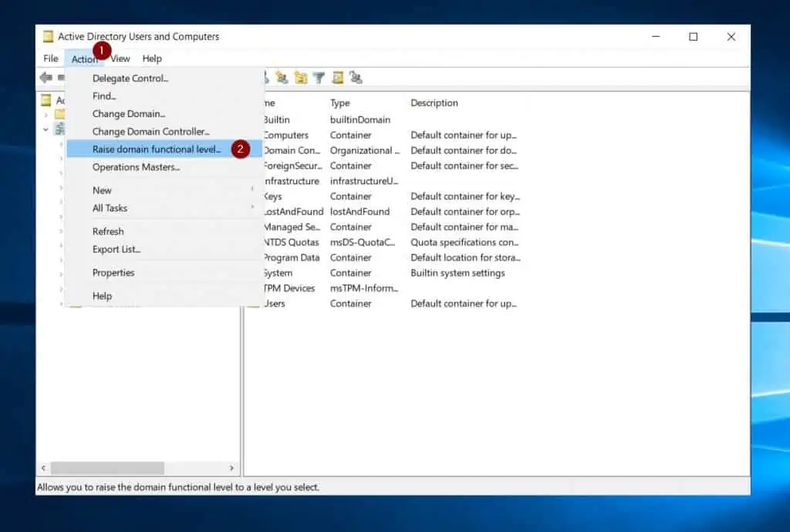Click 'Default location for stora...' description
Image resolution: width=790 pixels, height=532 pixels.
(465, 258)
